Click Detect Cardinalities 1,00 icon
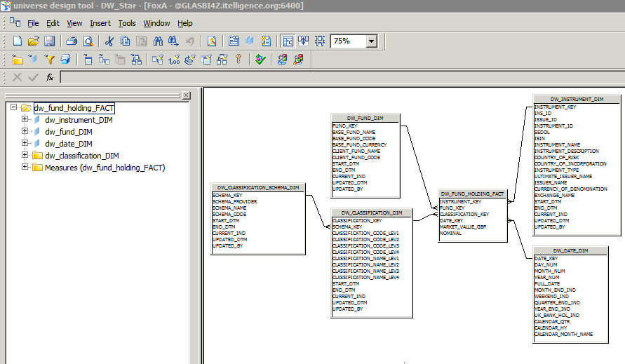 tap(174, 60)
